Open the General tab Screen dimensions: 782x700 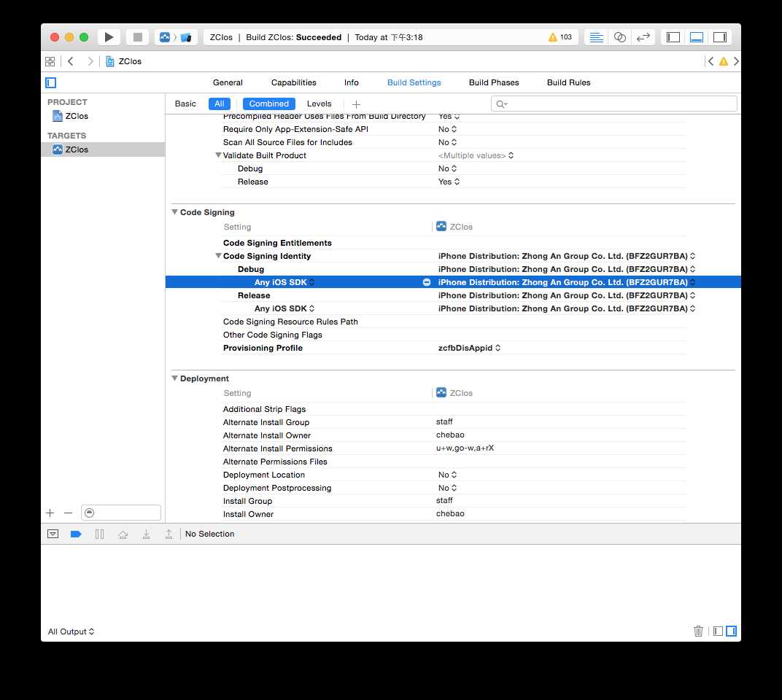coord(228,83)
